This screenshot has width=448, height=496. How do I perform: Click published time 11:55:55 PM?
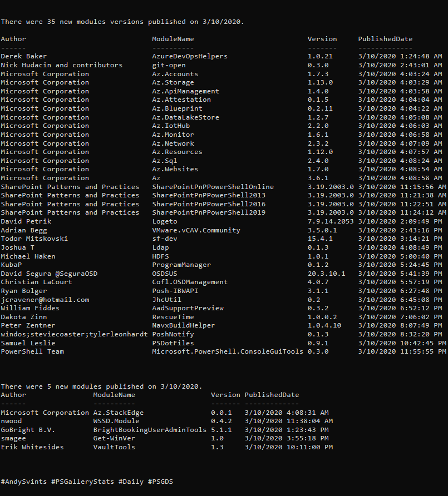pyautogui.click(x=423, y=352)
